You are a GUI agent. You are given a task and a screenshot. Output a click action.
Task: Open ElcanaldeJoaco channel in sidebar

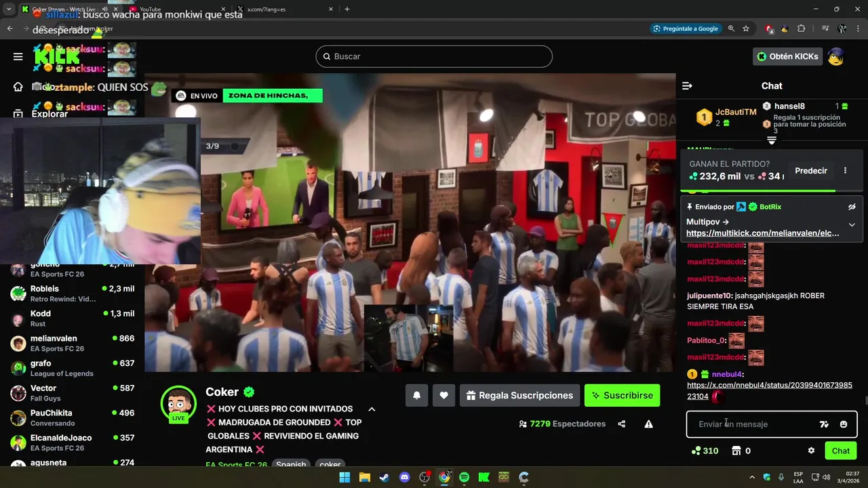[72, 443]
